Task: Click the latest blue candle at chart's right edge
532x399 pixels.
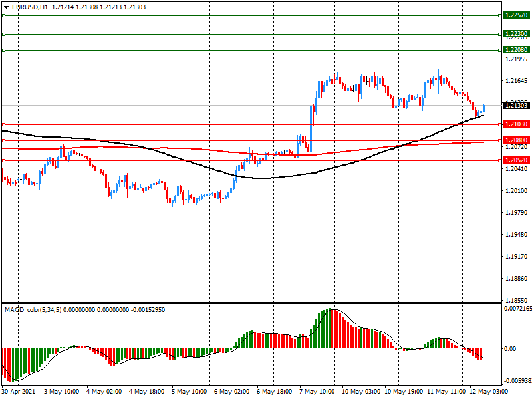Action: [483, 108]
